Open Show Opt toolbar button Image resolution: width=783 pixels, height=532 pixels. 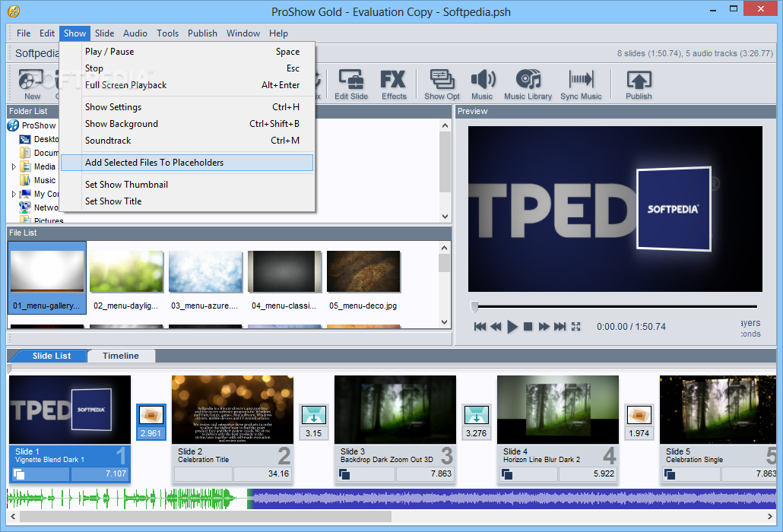442,84
